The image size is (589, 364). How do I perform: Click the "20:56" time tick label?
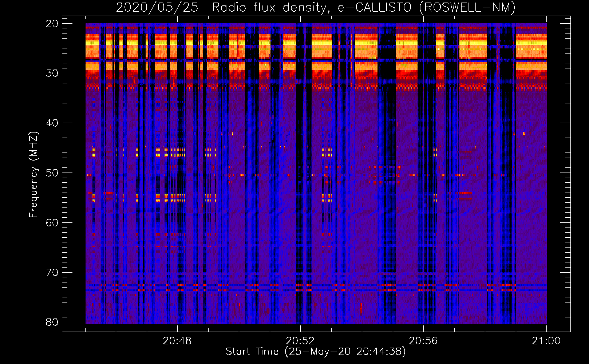pyautogui.click(x=423, y=341)
